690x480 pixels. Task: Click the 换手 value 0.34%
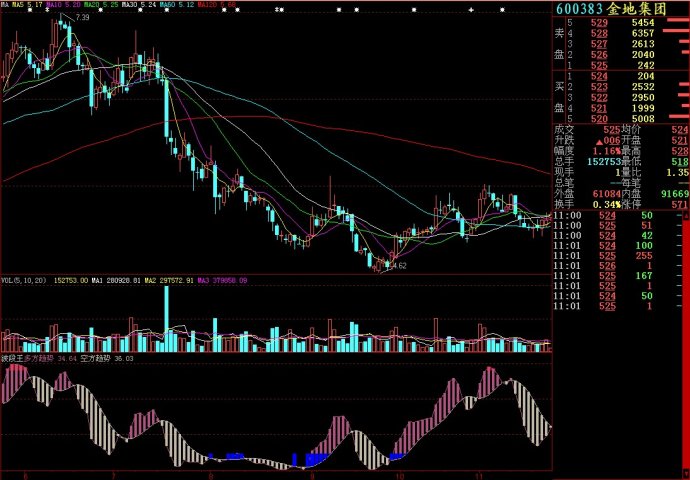tap(606, 205)
